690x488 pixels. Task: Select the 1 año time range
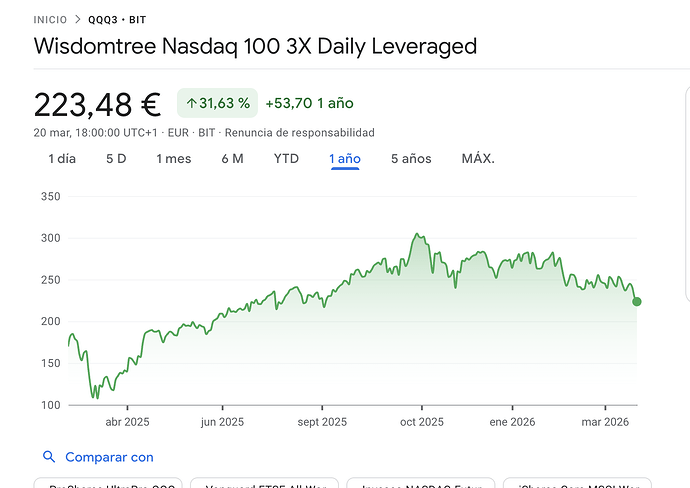[345, 158]
